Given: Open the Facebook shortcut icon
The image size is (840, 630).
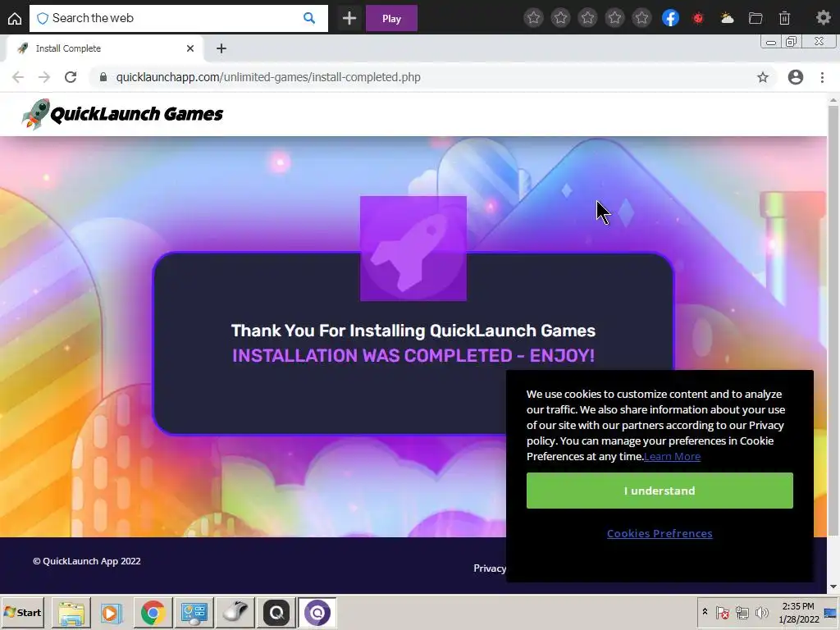Looking at the screenshot, I should (x=670, y=18).
